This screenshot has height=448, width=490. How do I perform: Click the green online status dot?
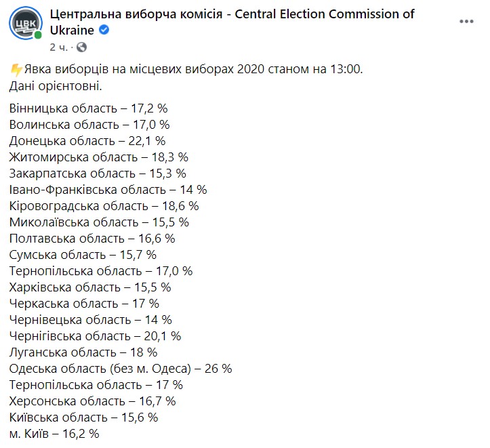click(39, 35)
